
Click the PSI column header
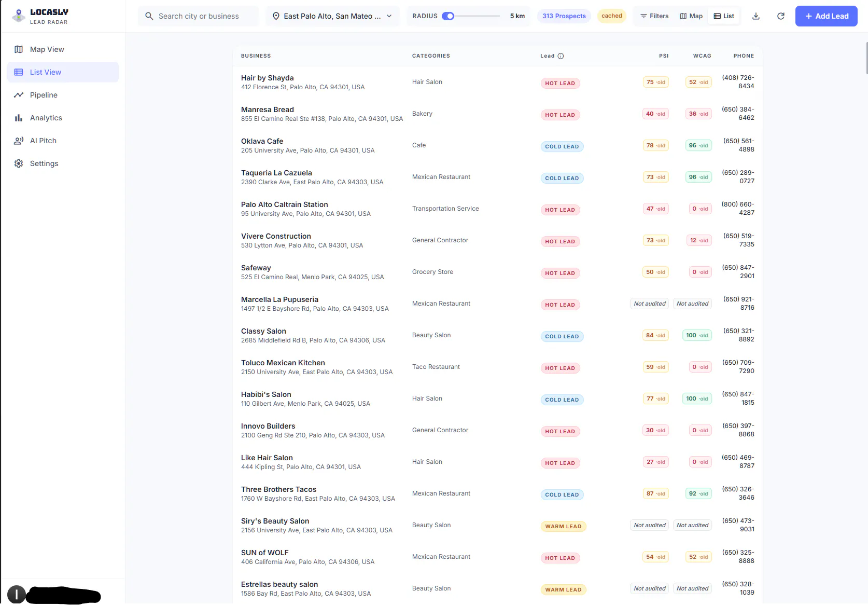pos(664,56)
